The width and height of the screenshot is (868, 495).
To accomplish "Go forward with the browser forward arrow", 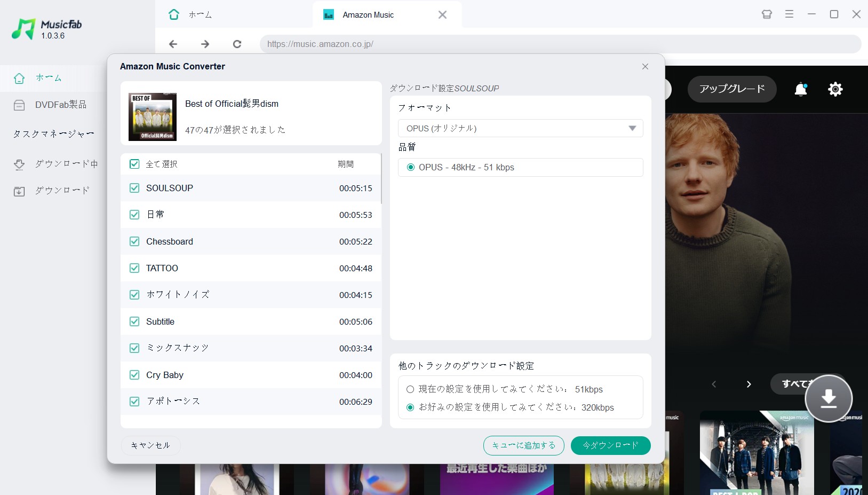I will click(x=205, y=44).
